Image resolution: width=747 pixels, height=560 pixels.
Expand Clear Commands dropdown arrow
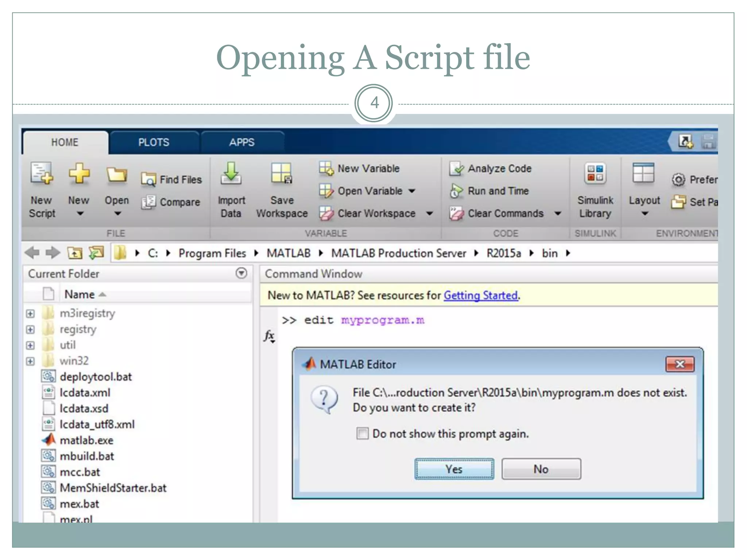(x=558, y=213)
